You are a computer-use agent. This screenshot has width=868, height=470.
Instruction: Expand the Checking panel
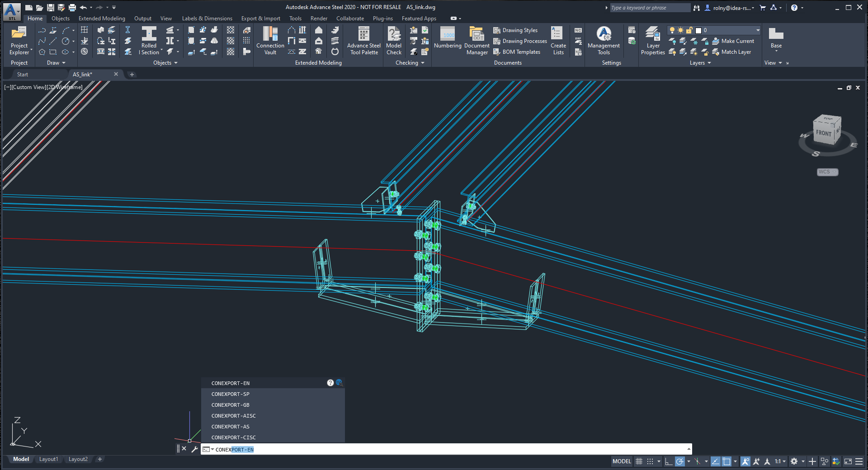[410, 63]
